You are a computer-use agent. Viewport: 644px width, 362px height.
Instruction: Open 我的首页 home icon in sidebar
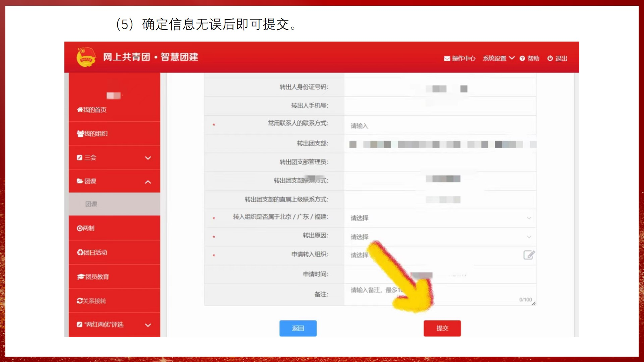coord(80,110)
